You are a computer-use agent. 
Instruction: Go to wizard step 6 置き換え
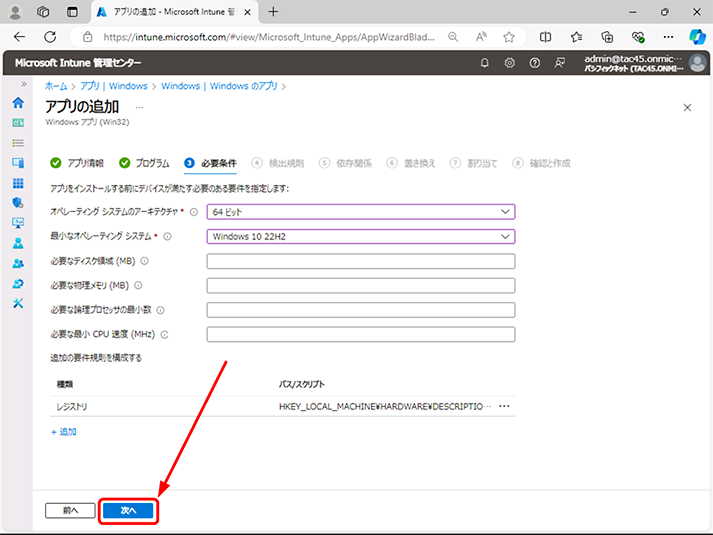[x=411, y=163]
